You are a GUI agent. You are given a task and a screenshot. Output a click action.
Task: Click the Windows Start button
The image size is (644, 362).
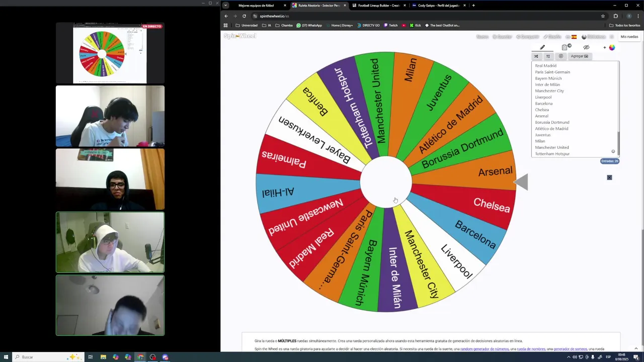click(6, 357)
